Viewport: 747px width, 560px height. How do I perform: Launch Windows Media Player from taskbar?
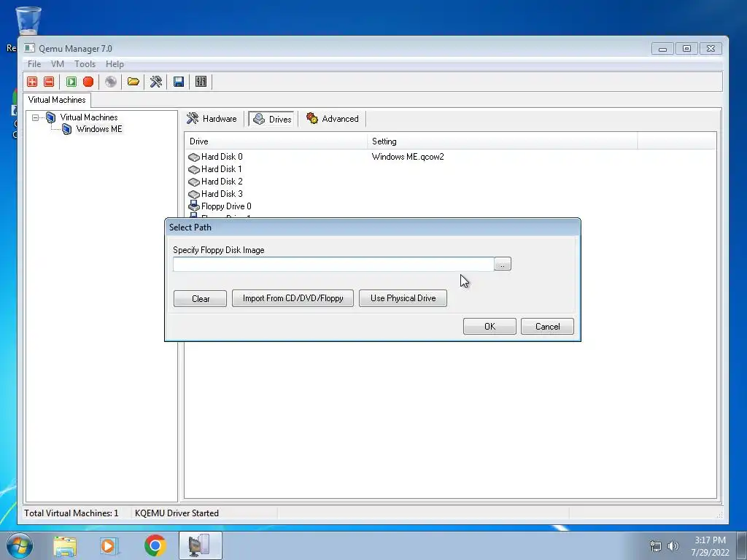pos(109,545)
